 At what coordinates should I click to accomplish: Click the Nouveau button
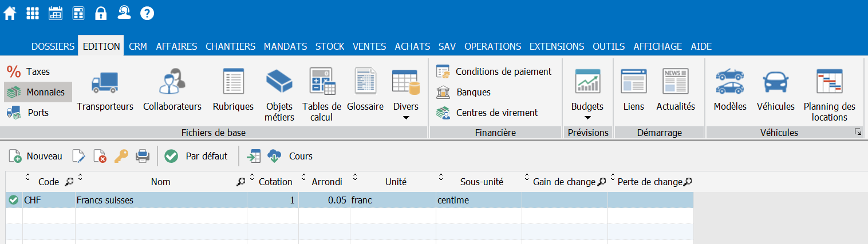click(35, 156)
